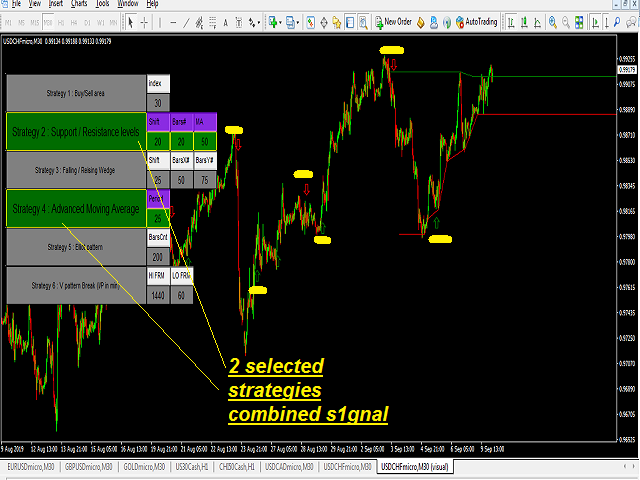Screen dimensions: 640x480
Task: Enable Strategy 3 Falling/Rising Wedge
Action: click(76, 170)
